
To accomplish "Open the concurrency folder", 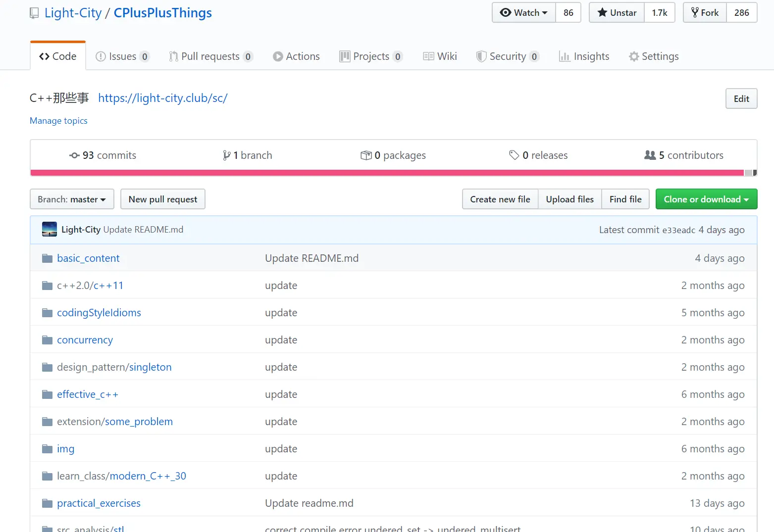I will (85, 340).
